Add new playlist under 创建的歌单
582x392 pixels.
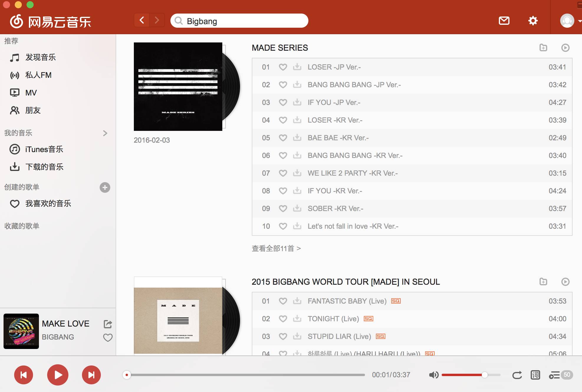pos(105,187)
